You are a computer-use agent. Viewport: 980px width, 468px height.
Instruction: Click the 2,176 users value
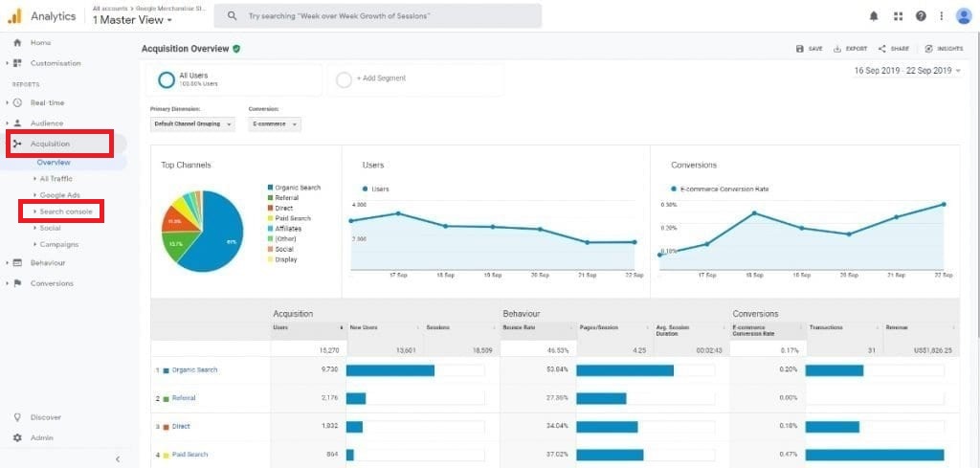click(329, 398)
